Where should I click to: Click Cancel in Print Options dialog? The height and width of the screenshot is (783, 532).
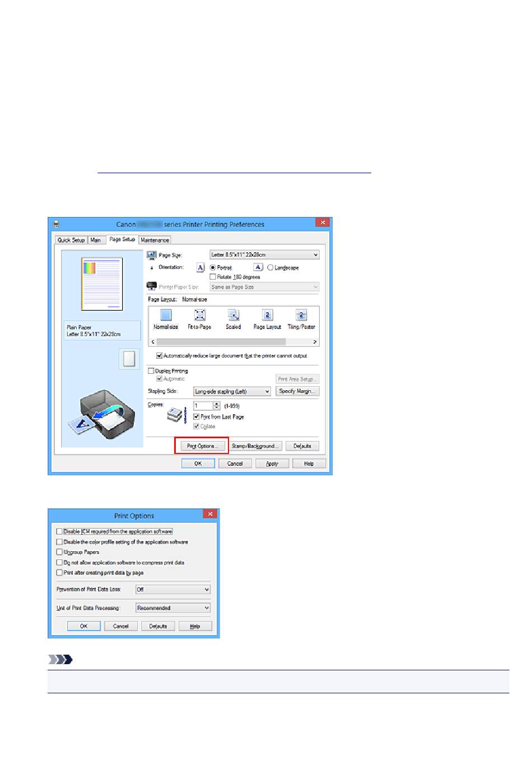coord(121,626)
